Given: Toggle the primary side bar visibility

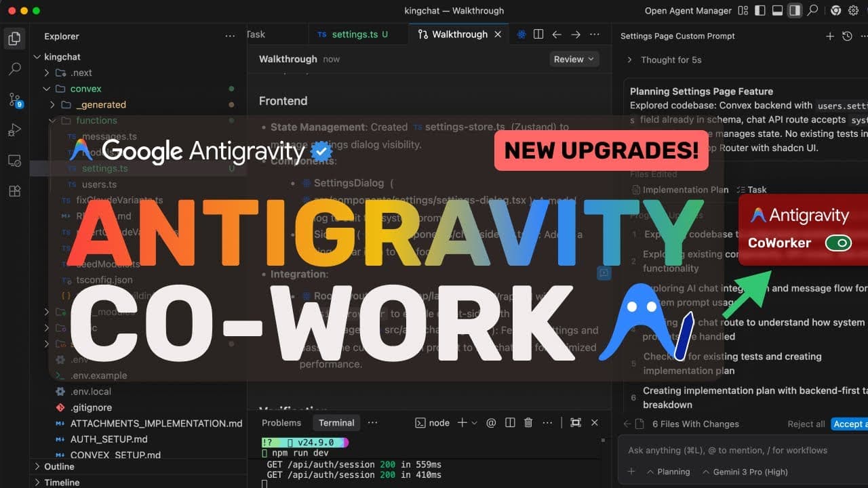Looking at the screenshot, I should [x=761, y=11].
